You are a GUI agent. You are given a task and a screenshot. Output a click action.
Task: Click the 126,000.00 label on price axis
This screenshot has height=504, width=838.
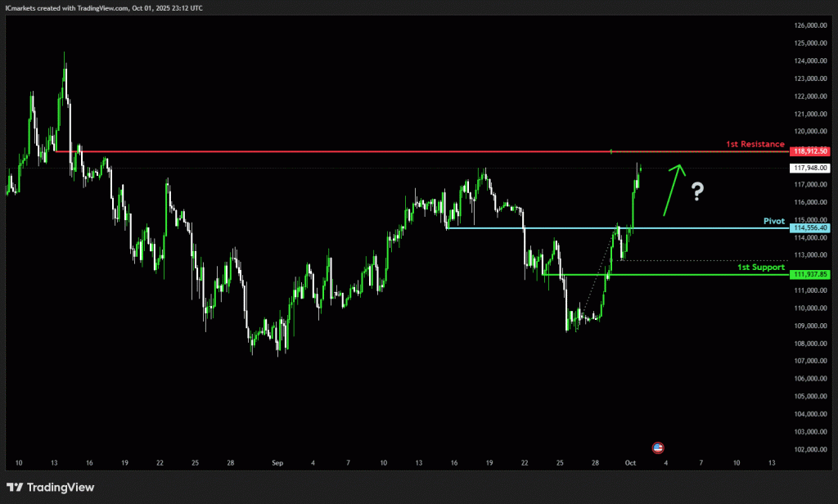(810, 25)
